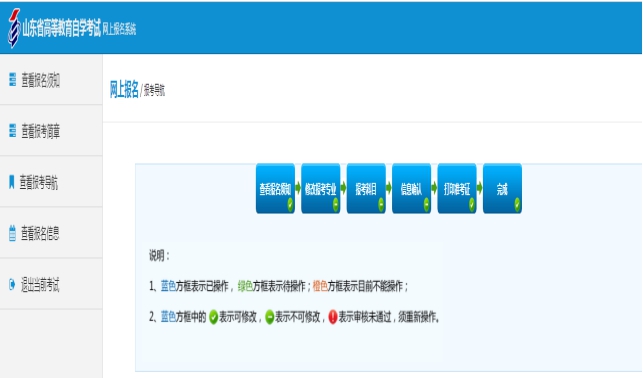Click the 完成 step box

click(502, 189)
